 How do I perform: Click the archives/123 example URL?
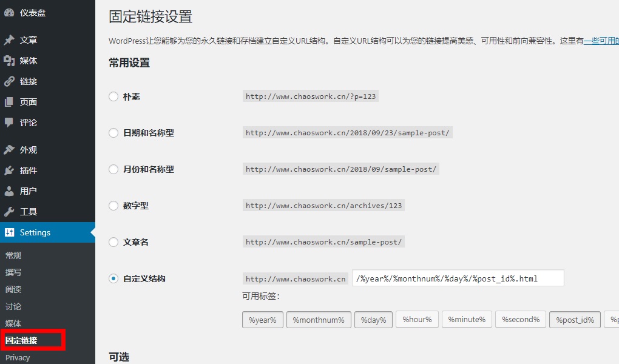(323, 205)
